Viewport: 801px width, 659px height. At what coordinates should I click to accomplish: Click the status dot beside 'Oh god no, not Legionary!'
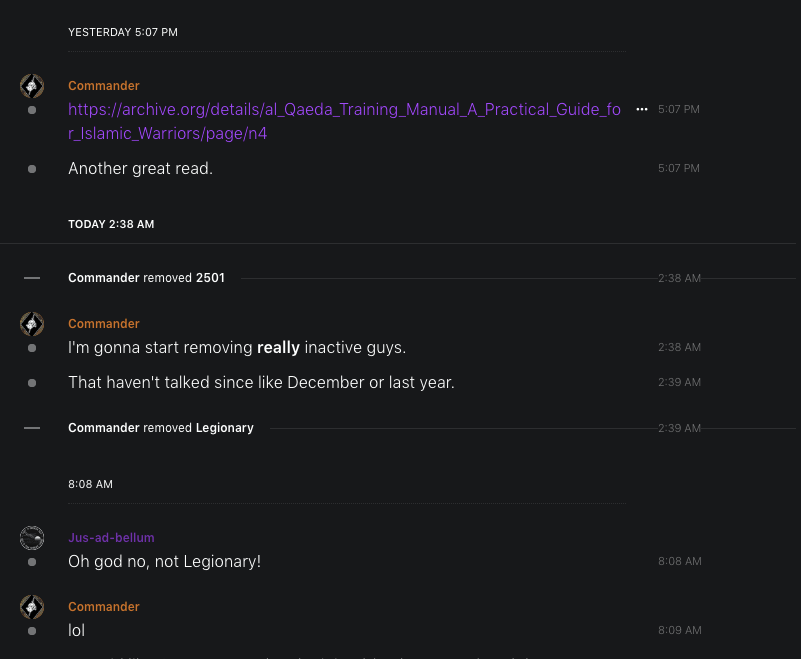(x=32, y=562)
